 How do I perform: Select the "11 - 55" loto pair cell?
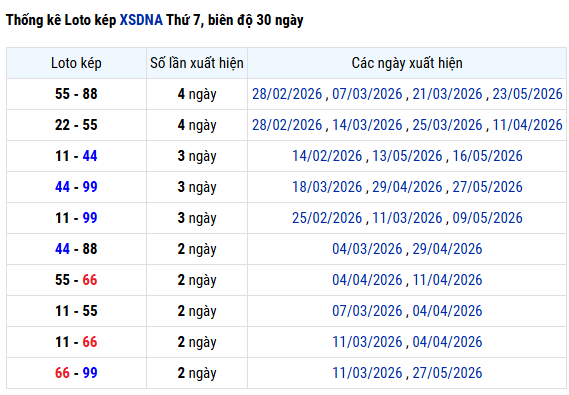tap(76, 311)
